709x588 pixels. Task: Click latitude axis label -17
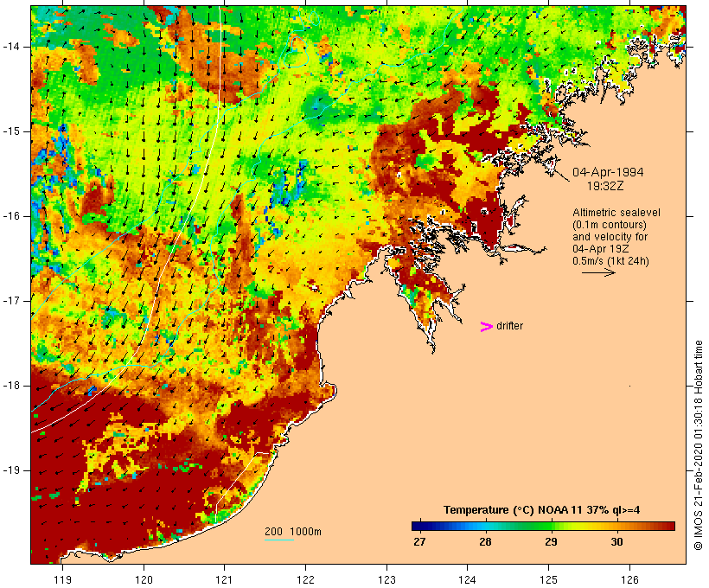11,301
